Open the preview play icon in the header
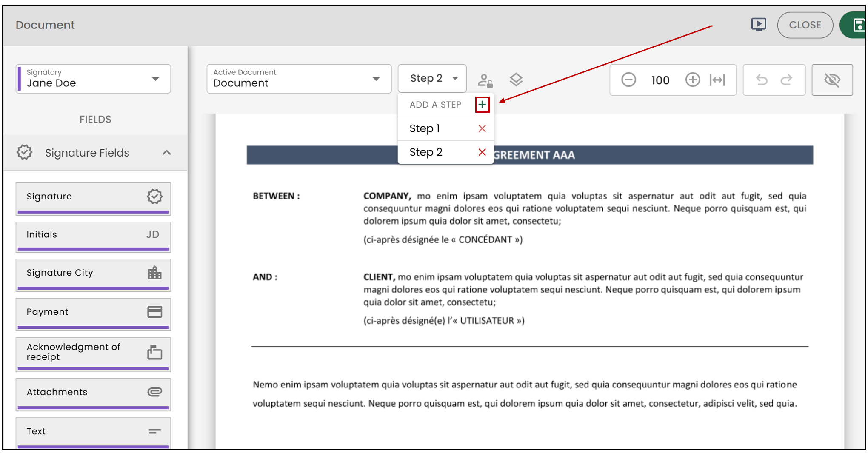 tap(759, 25)
